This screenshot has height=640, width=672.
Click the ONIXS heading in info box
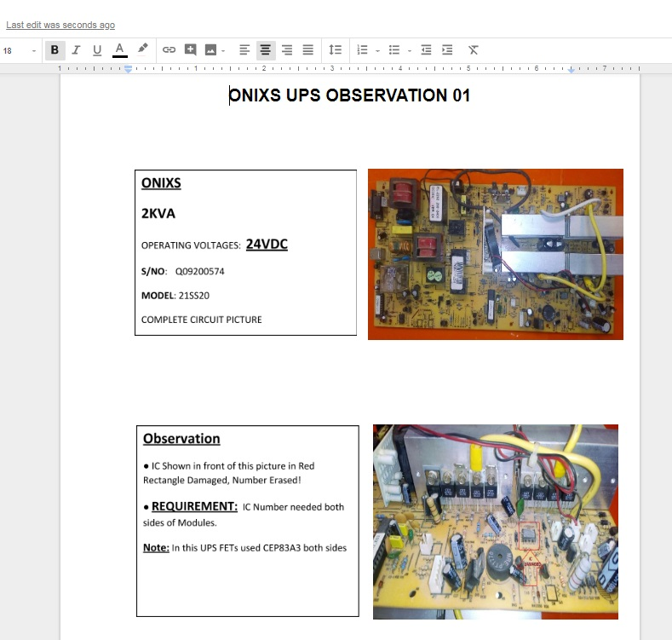161,183
